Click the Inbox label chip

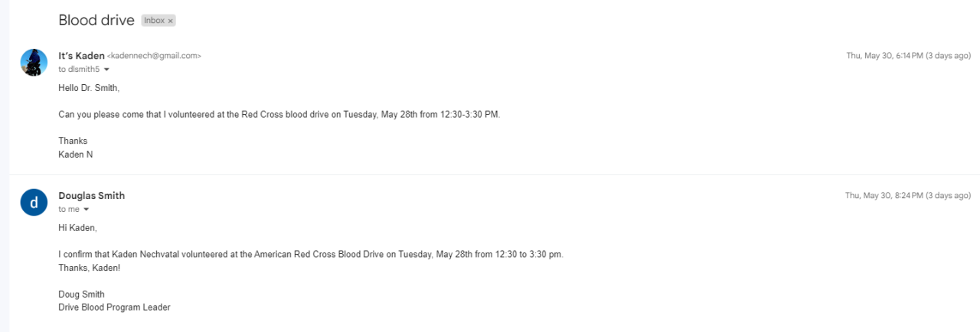(154, 21)
